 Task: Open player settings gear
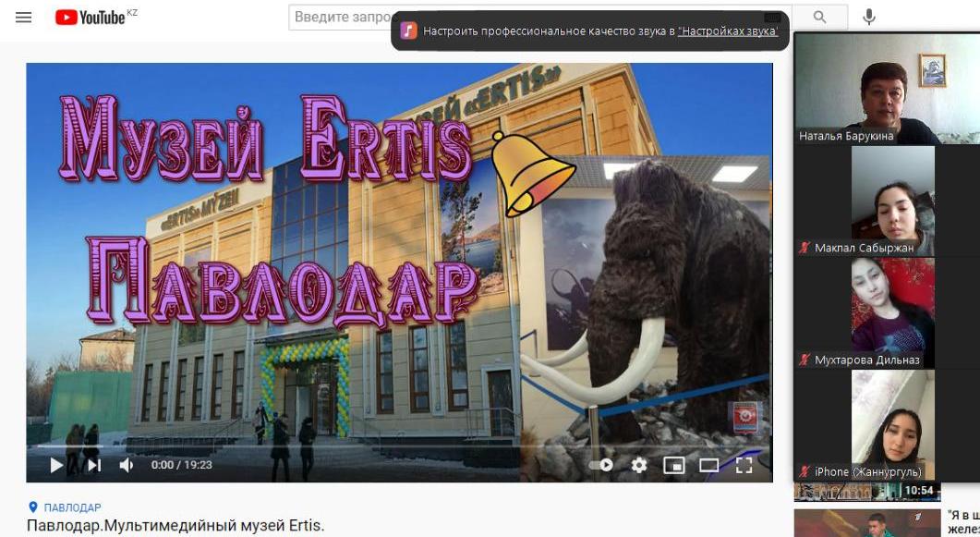pos(639,465)
